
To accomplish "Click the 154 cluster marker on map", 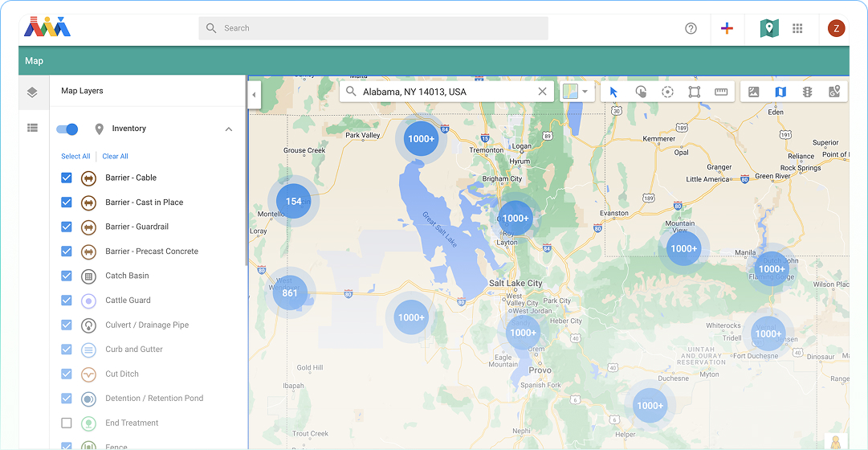I will point(293,201).
